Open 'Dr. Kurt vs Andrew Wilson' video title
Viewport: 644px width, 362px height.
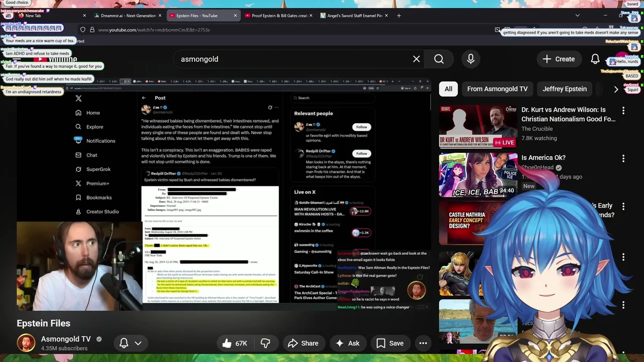pyautogui.click(x=569, y=114)
